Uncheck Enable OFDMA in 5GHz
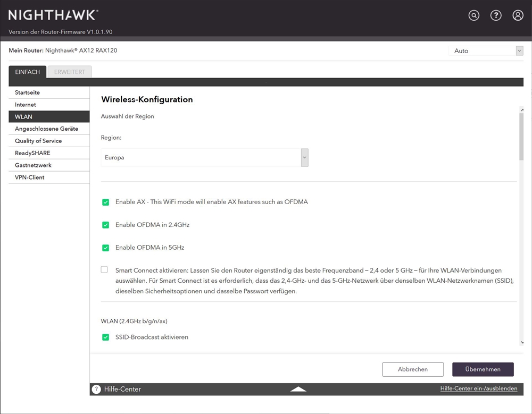532x414 pixels. pos(105,248)
